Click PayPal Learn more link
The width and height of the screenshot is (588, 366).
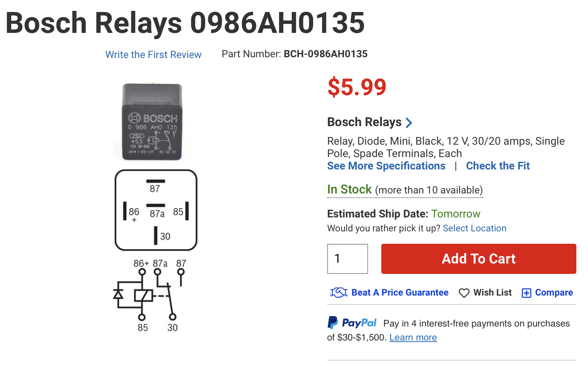(x=413, y=337)
